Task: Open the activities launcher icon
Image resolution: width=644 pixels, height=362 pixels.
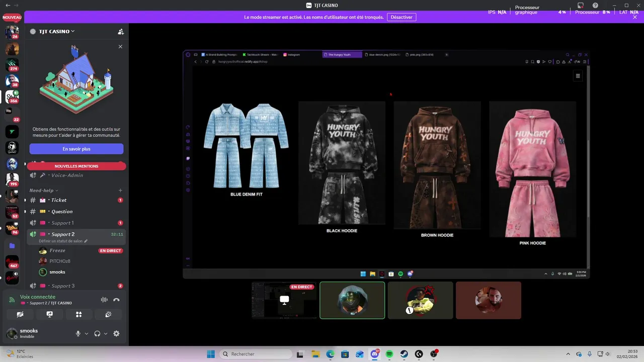Action: tap(78, 314)
